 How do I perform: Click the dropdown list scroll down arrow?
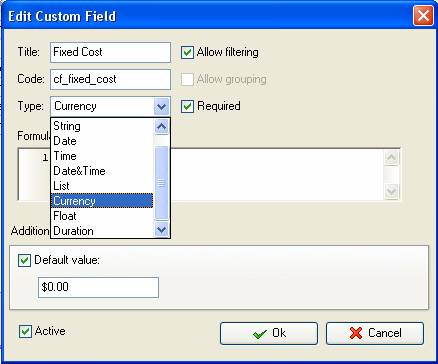point(162,230)
